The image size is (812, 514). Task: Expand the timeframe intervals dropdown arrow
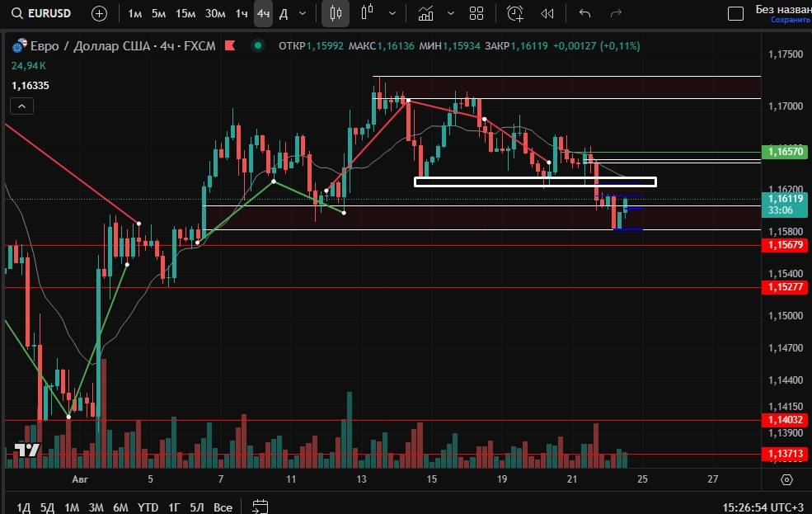pos(303,13)
